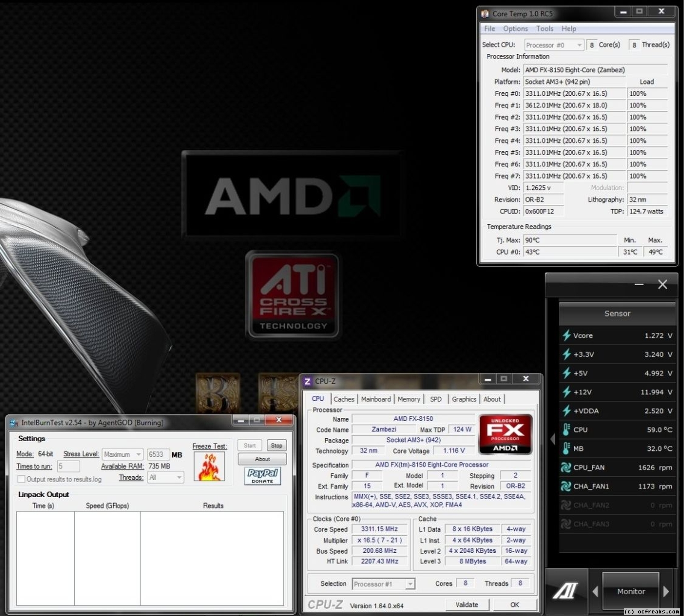Image resolution: width=684 pixels, height=616 pixels.
Task: Click the CPU_FAN 1626 rpm reading
Action: coord(655,467)
